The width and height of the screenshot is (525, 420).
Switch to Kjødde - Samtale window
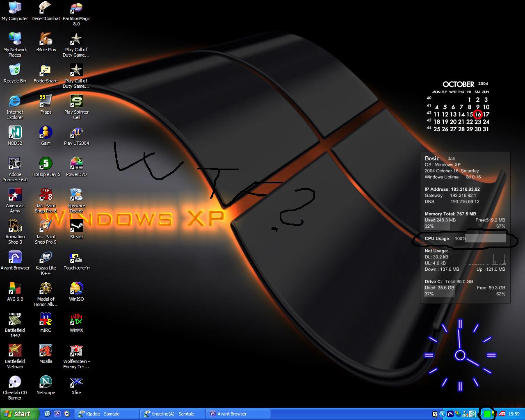[107, 414]
